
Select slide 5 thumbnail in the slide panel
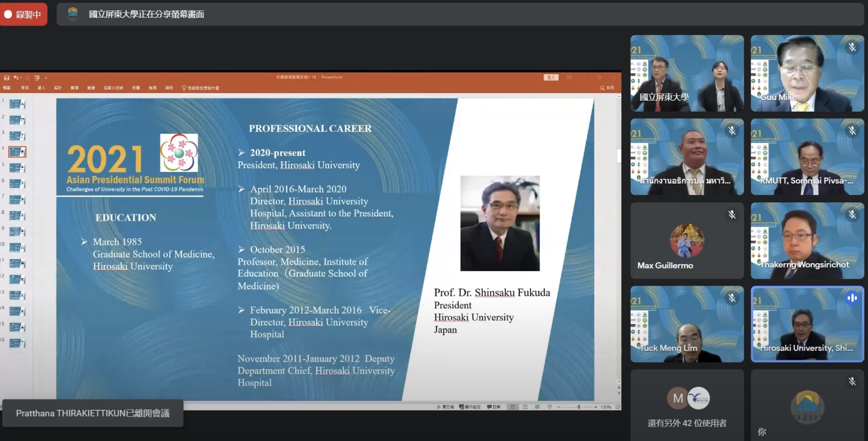click(18, 168)
